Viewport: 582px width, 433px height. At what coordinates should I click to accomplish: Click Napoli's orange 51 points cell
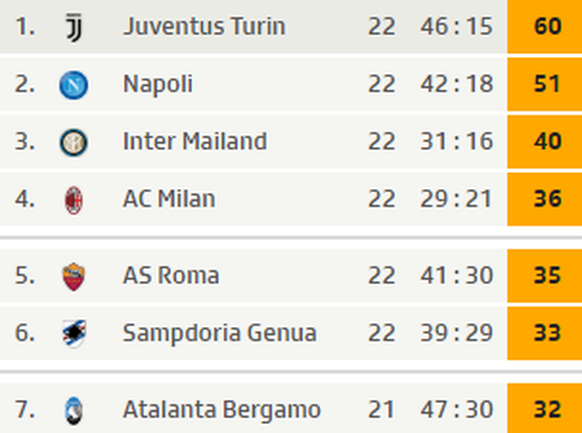pos(545,84)
